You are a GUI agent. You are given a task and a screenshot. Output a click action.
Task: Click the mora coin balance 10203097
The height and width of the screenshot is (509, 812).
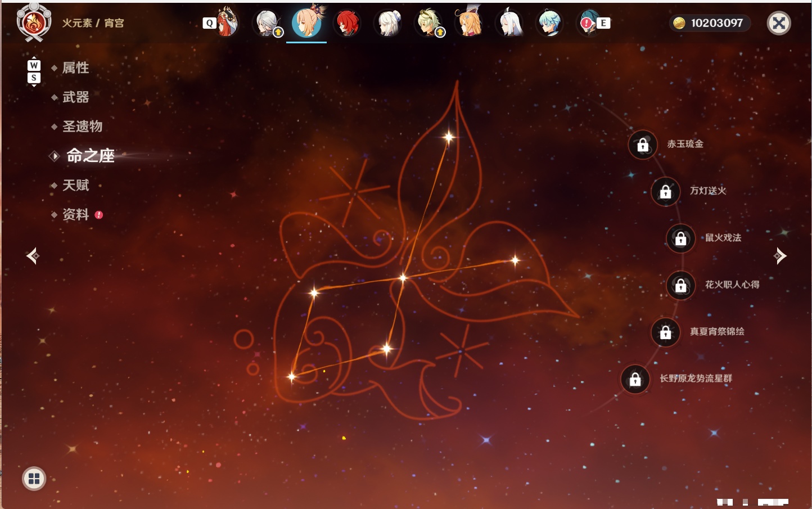[x=710, y=23]
